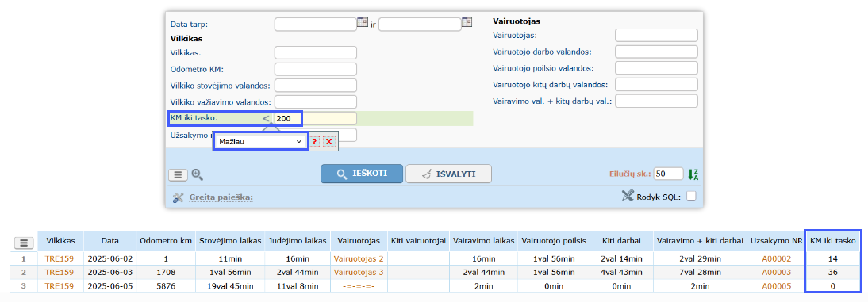Select the 11val 8min moving time cell
Screen dimensions: 868x302
(298, 286)
